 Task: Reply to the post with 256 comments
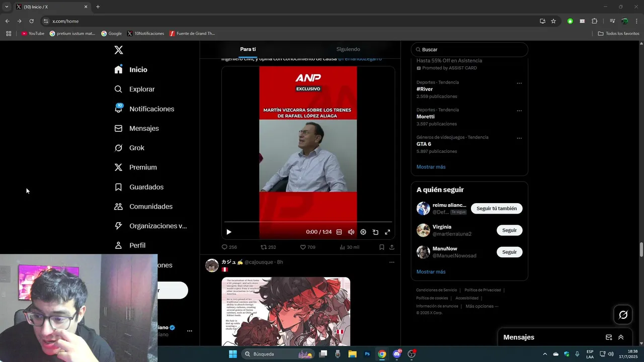[229, 247]
